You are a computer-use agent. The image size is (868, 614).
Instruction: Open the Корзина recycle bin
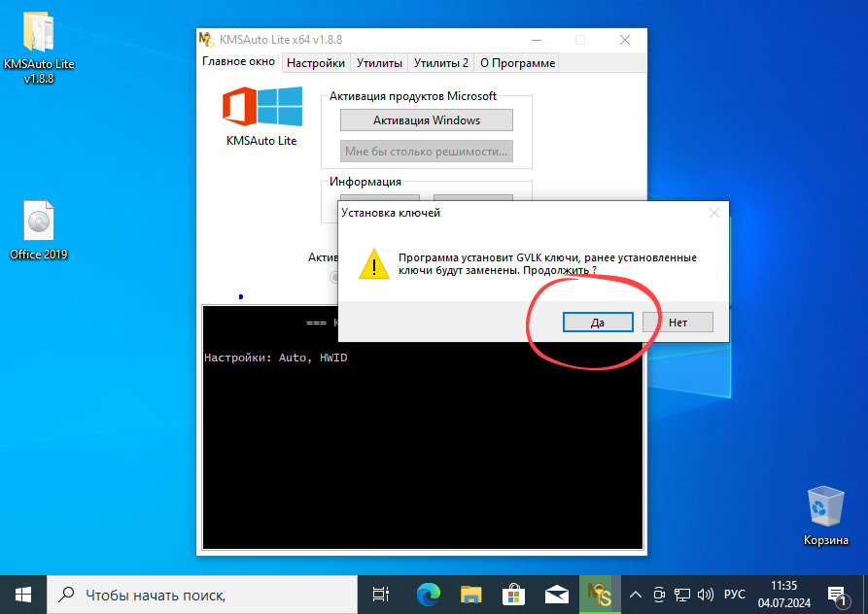coord(825,506)
